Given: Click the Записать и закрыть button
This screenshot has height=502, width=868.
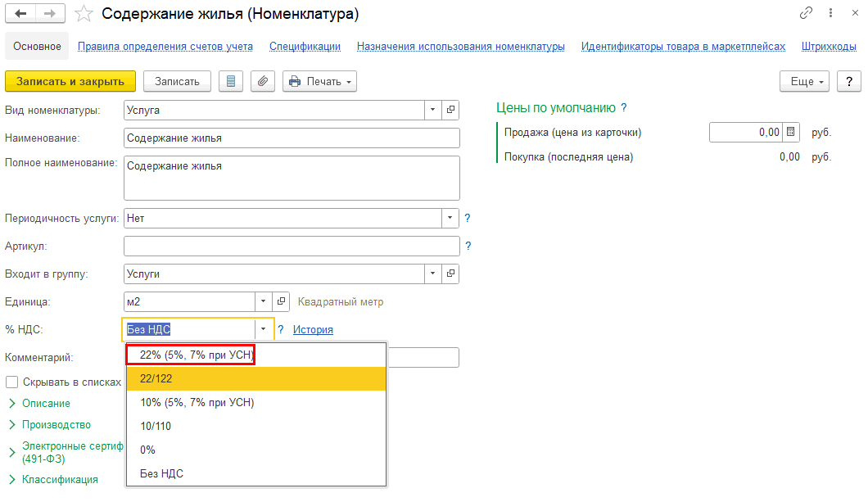Looking at the screenshot, I should pos(70,81).
